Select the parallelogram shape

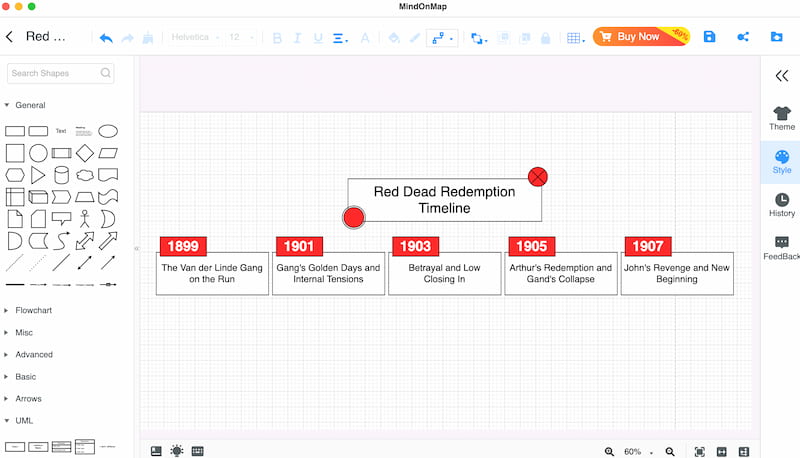(x=108, y=153)
